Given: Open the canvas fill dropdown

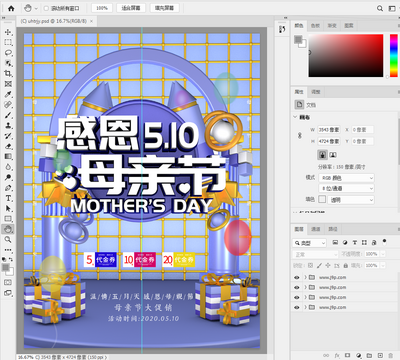Looking at the screenshot, I should tap(351, 200).
